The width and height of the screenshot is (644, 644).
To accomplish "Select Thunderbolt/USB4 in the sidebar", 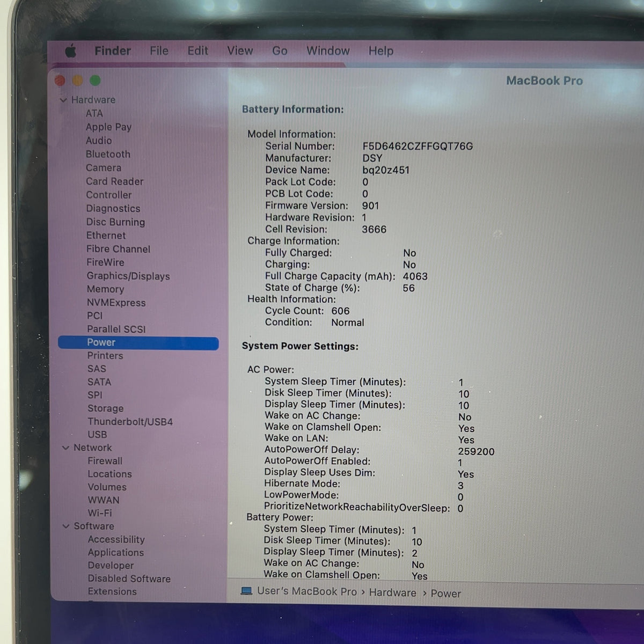I will pyautogui.click(x=130, y=422).
